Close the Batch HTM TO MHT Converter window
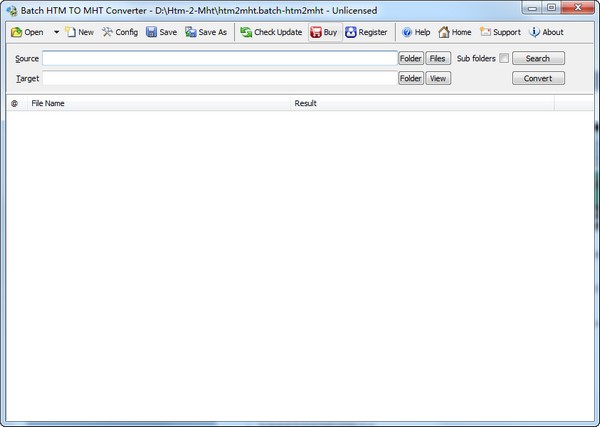The height and width of the screenshot is (427, 600). [578, 8]
